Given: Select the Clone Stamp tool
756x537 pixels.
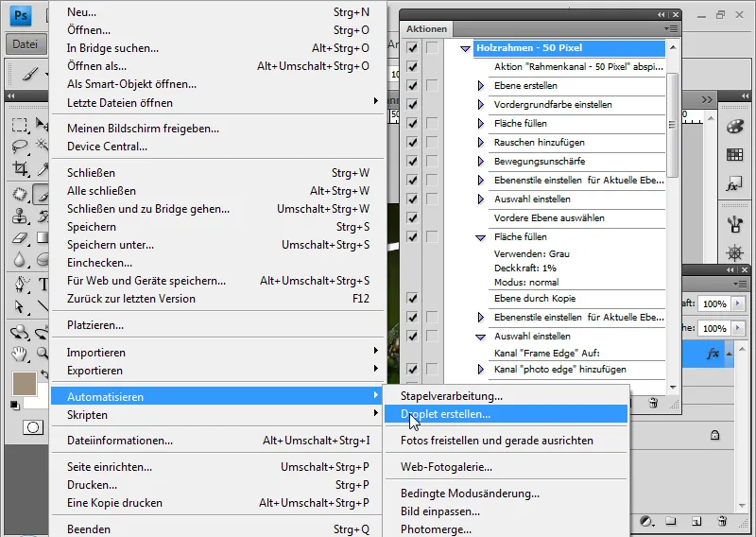Looking at the screenshot, I should [x=19, y=216].
